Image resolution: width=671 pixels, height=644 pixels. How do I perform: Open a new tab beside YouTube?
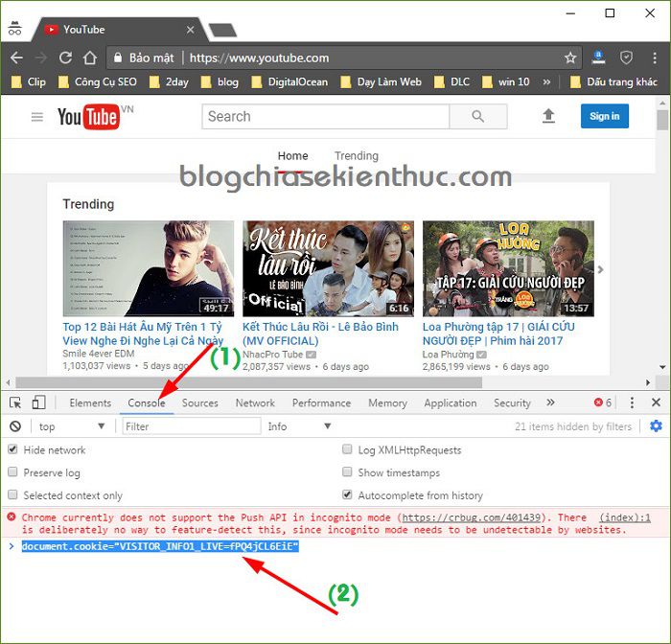coord(222,30)
